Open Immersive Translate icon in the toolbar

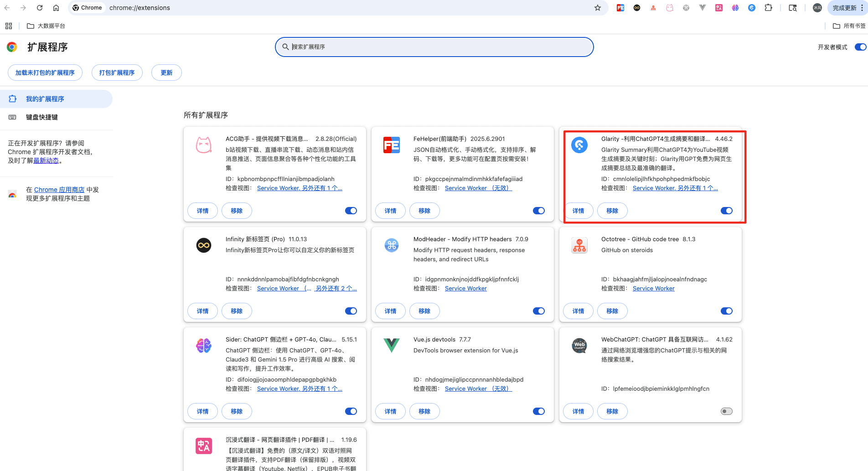719,8
